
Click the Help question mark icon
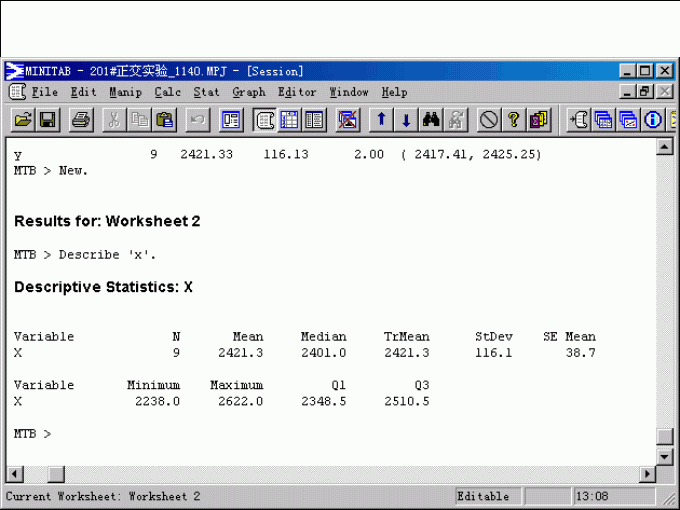pos(514,120)
